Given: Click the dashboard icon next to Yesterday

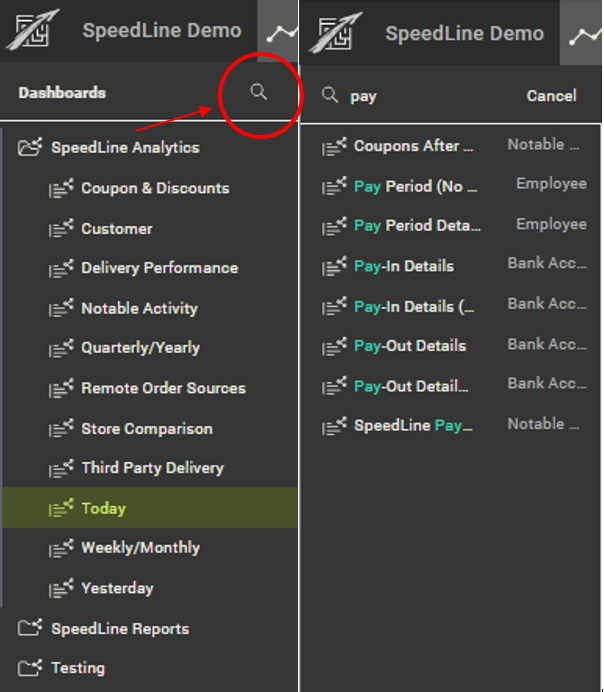Looking at the screenshot, I should coord(61,588).
